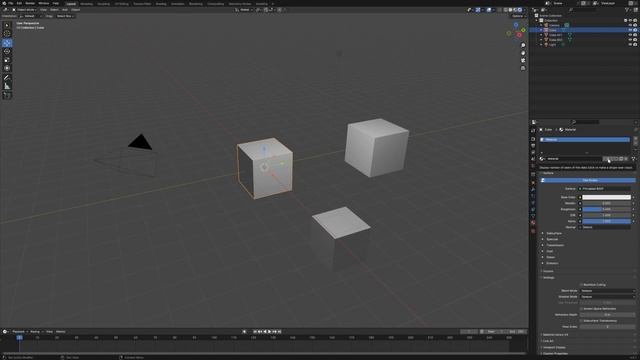This screenshot has height=360, width=640.
Task: Select the Material slot in the material list
Action: (x=584, y=140)
